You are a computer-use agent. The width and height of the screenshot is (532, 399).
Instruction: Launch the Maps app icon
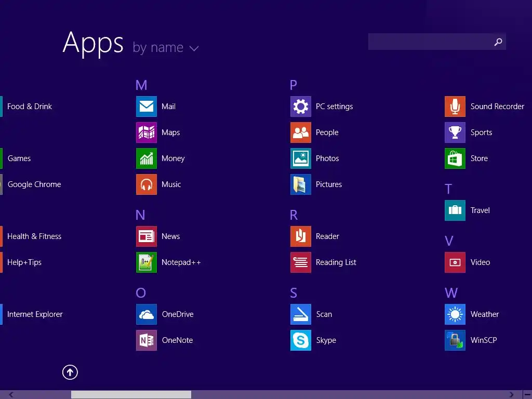coord(147,132)
